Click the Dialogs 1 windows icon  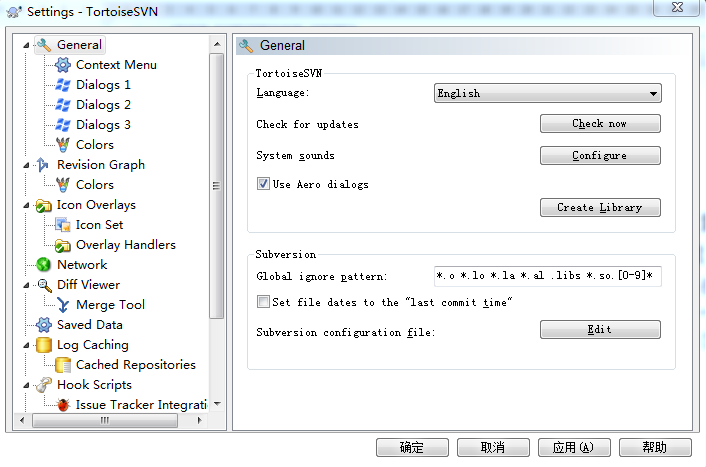[x=63, y=85]
